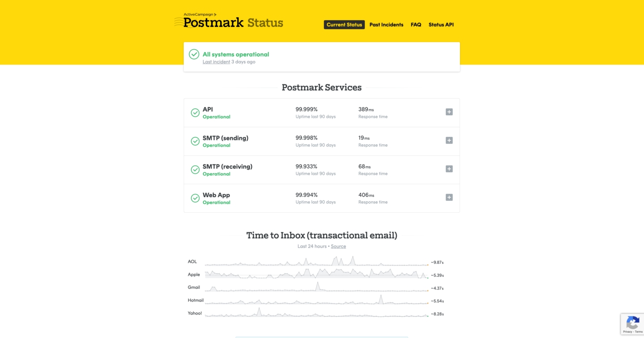
Task: Click the All systems operational checkmark icon
Action: pos(194,54)
